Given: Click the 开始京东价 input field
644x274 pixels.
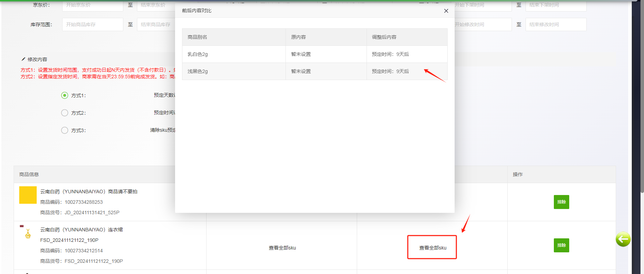Looking at the screenshot, I should coord(93,5).
